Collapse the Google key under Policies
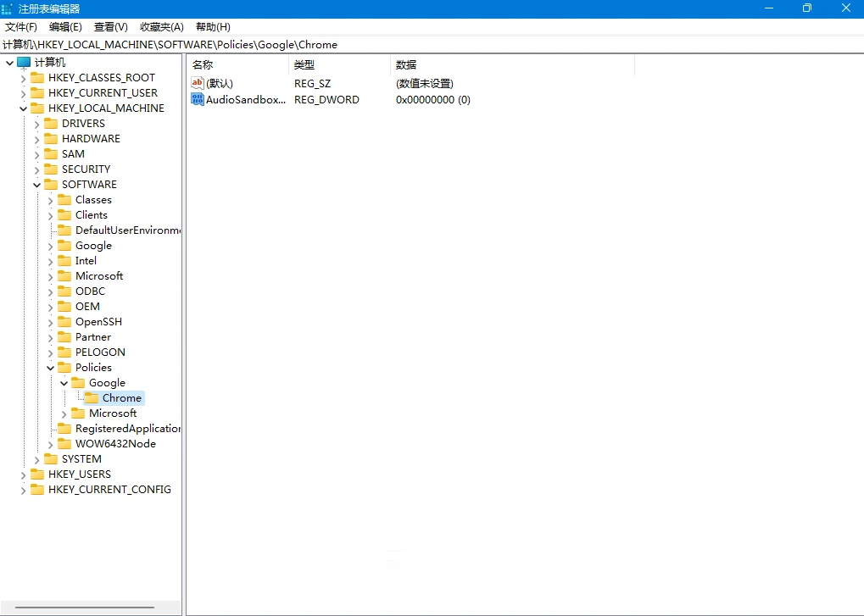This screenshot has width=864, height=616. (x=64, y=383)
